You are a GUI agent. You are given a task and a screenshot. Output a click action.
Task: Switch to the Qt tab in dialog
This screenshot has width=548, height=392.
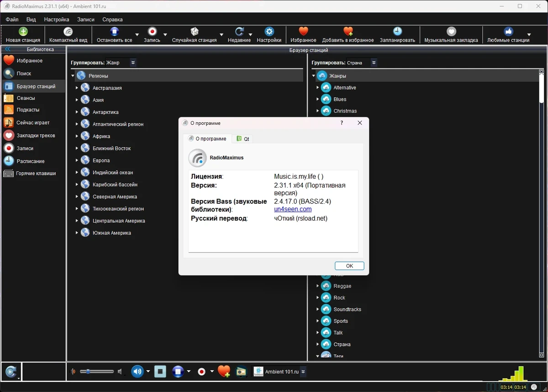[x=242, y=138]
